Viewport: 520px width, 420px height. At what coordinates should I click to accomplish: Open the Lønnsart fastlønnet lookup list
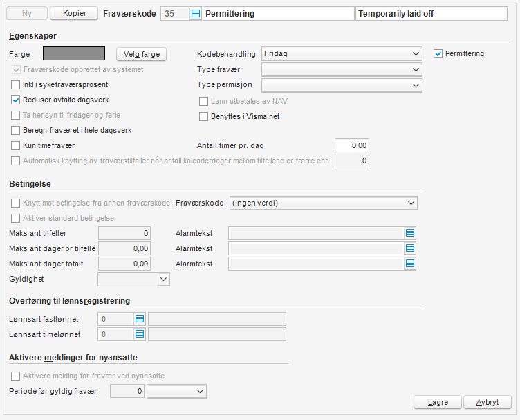click(140, 319)
